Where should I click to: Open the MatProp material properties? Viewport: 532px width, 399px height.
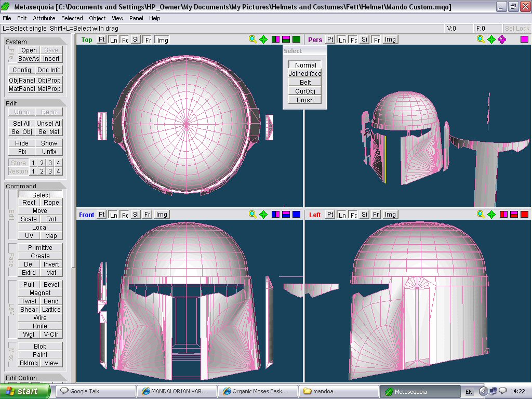[49, 88]
